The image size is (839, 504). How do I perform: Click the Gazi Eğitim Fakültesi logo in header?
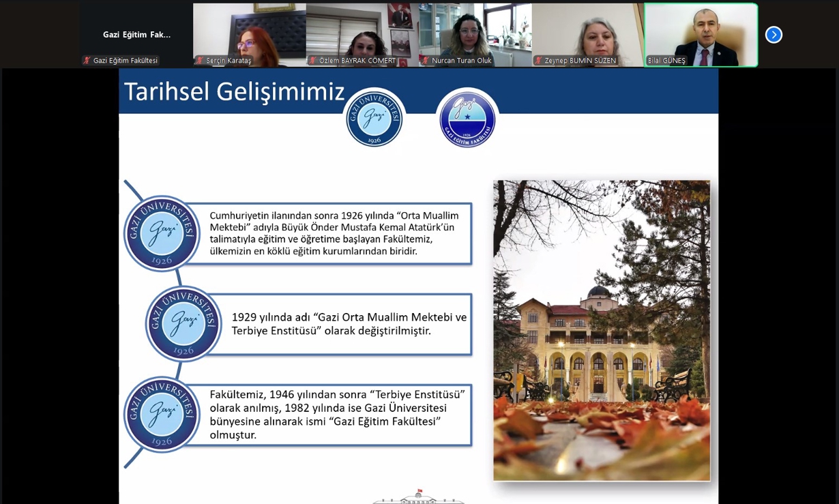coord(467,119)
